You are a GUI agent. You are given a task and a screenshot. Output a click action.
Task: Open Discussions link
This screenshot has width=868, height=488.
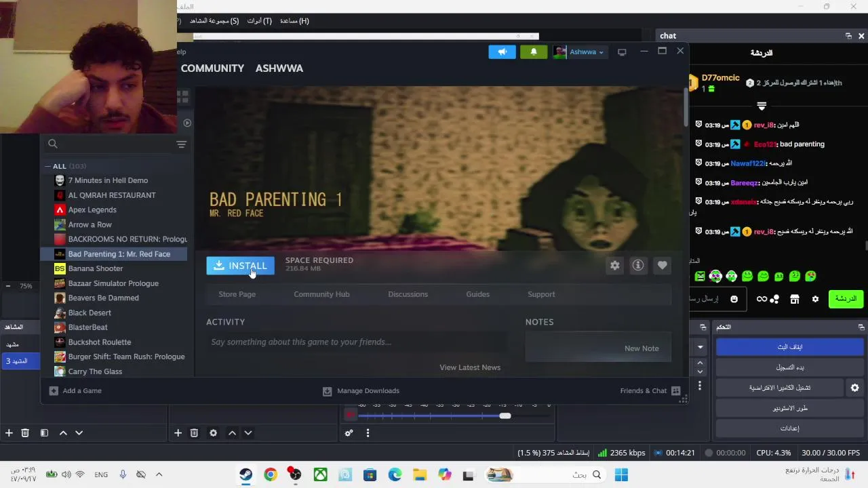[408, 294]
